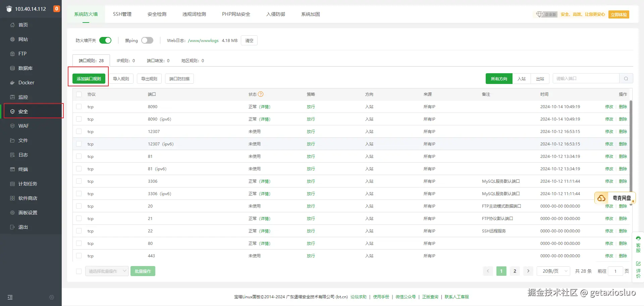This screenshot has height=306, width=644.
Task: Select the 地区规则: 0 sub-tab
Action: 193,61
